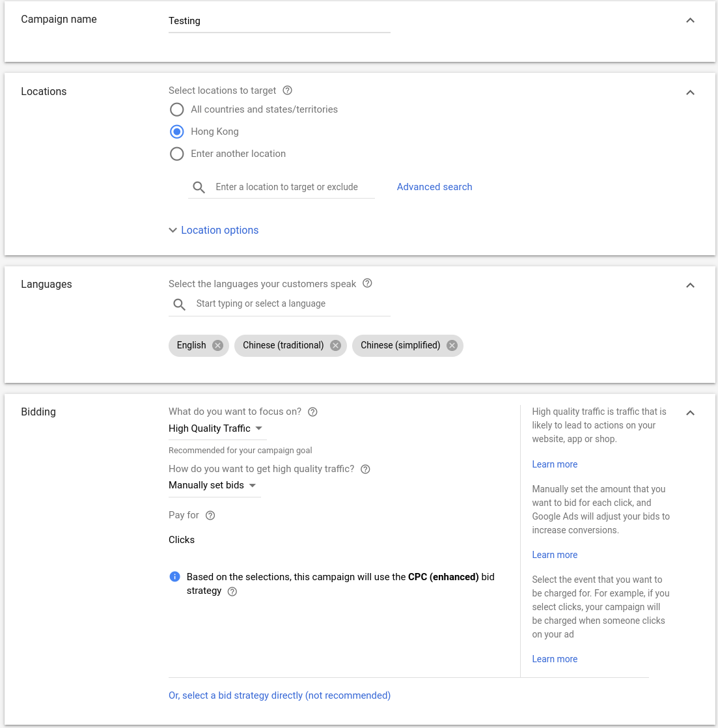Click the blue info icon near CPC message
The width and height of the screenshot is (718, 728).
(174, 576)
